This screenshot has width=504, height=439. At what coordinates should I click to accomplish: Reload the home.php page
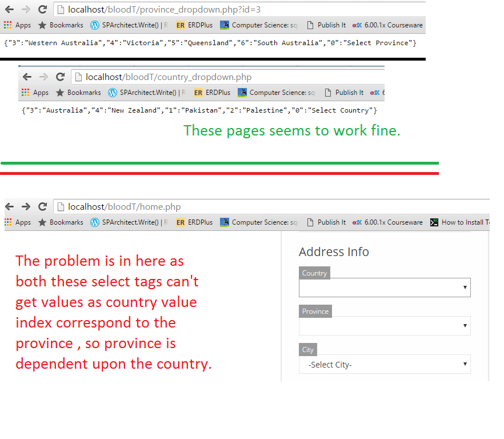pyautogui.click(x=43, y=206)
